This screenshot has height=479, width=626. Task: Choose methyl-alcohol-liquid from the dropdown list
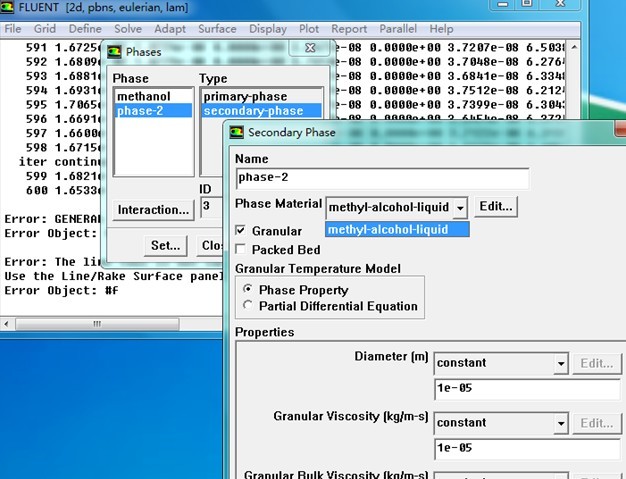coord(397,230)
